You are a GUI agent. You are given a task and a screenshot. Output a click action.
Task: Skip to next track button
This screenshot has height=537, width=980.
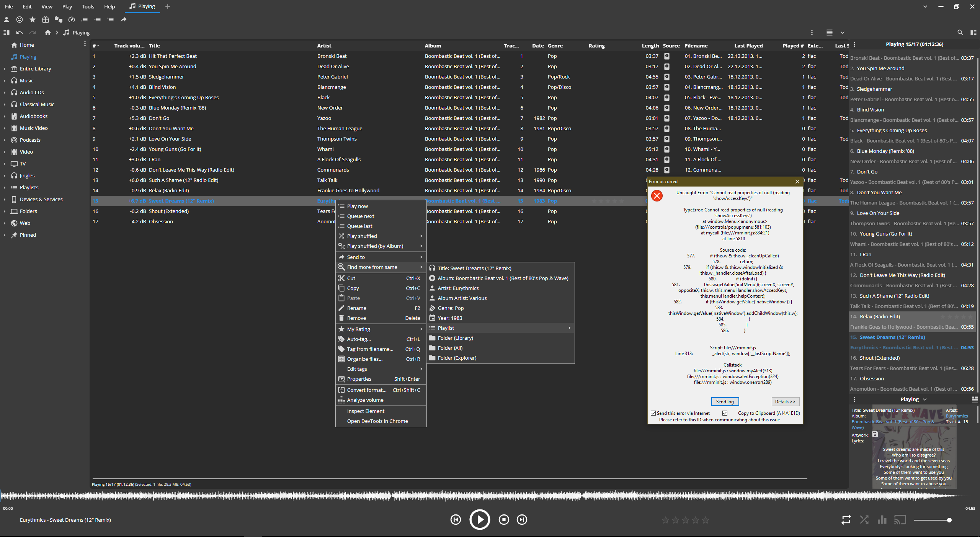coord(522,520)
